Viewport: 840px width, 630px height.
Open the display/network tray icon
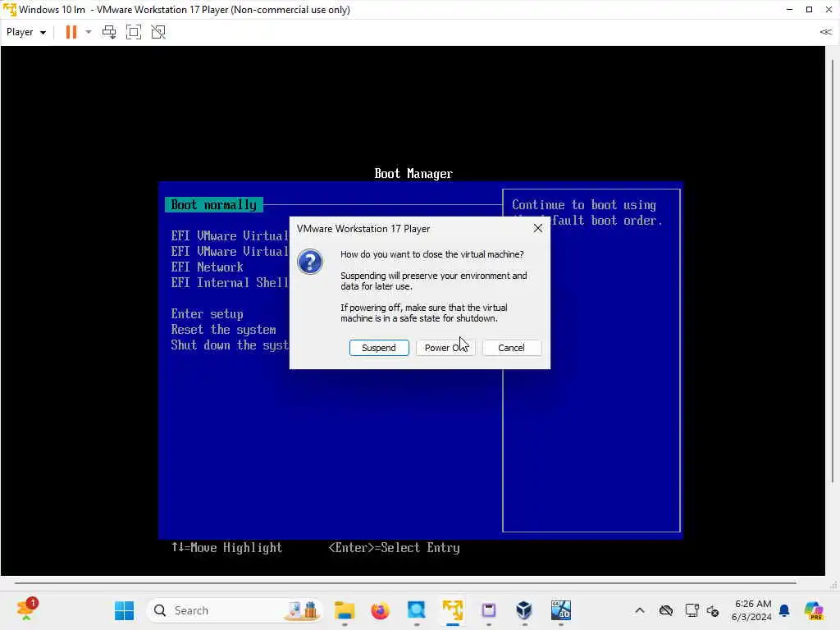[692, 610]
